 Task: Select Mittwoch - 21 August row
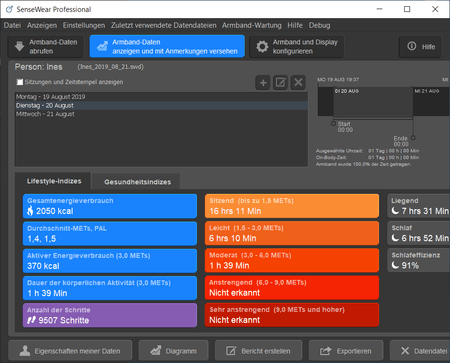point(161,114)
